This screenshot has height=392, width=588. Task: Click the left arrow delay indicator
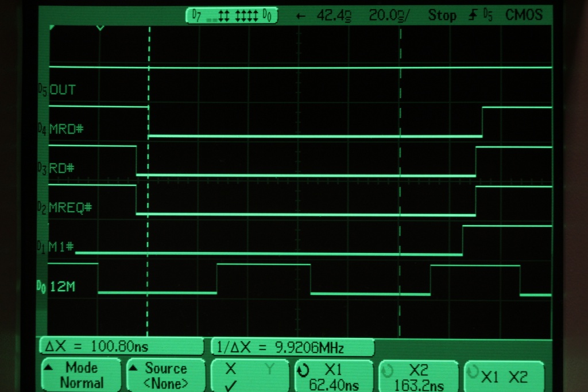pyautogui.click(x=300, y=16)
